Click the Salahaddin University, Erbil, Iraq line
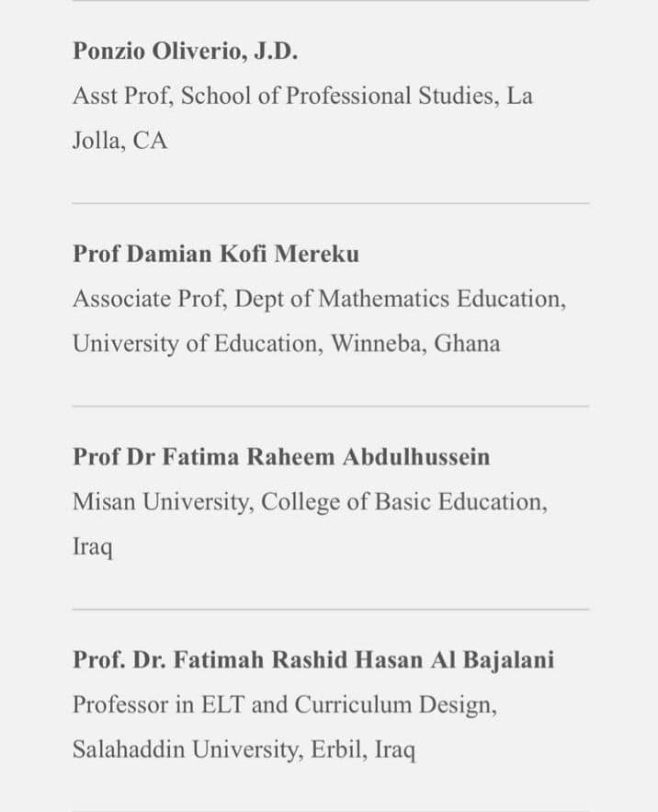The image size is (658, 812). [x=244, y=750]
